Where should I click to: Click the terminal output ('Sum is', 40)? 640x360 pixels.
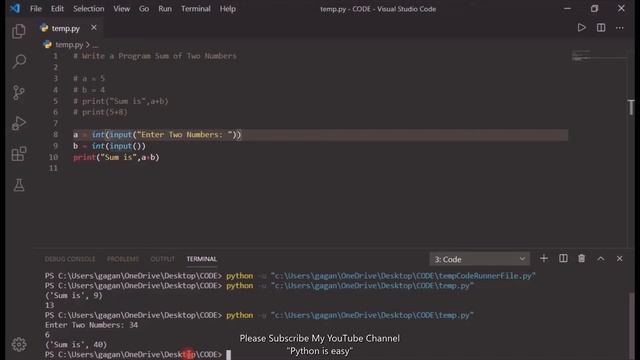[x=76, y=344]
